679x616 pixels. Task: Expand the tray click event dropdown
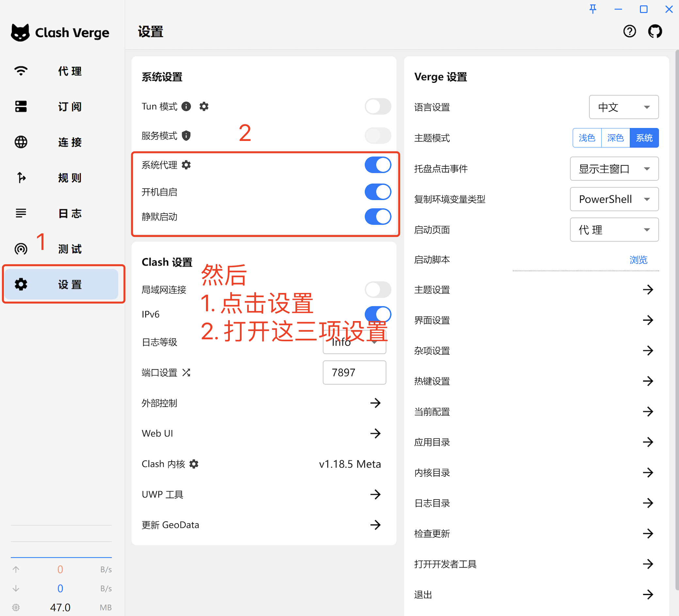(x=614, y=169)
